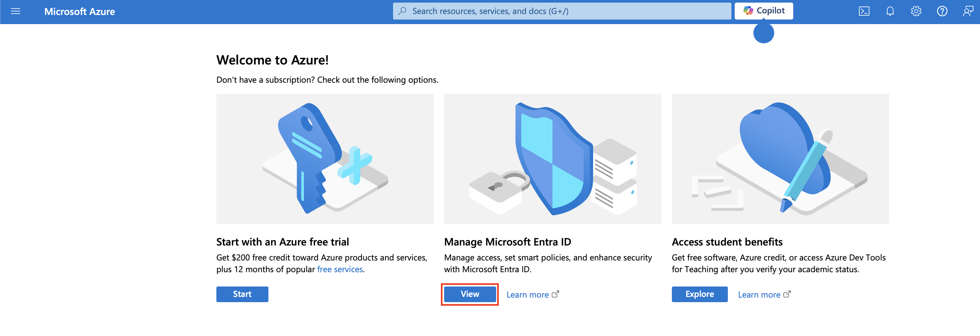Explore student benefits
Screen dimensions: 980x336
pos(699,294)
